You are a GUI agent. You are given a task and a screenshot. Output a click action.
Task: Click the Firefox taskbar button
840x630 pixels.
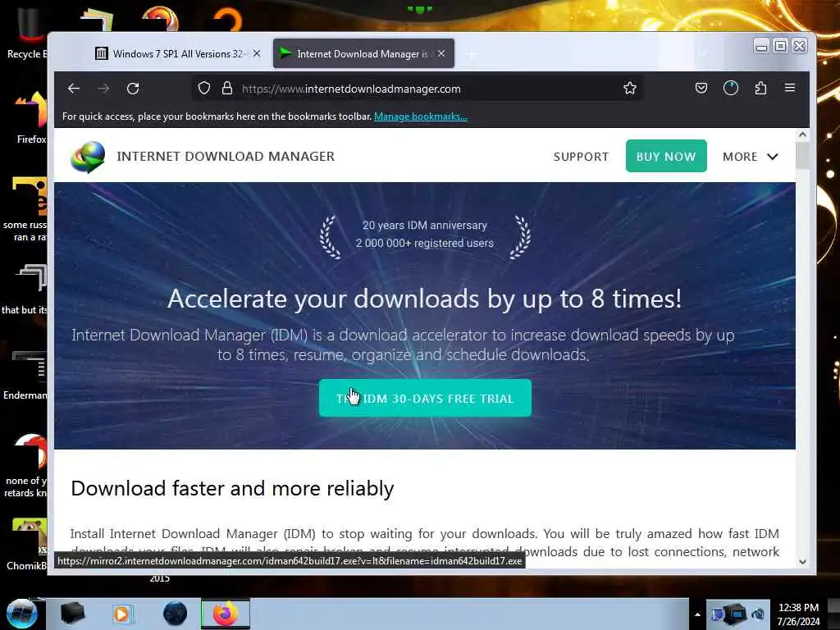click(226, 614)
